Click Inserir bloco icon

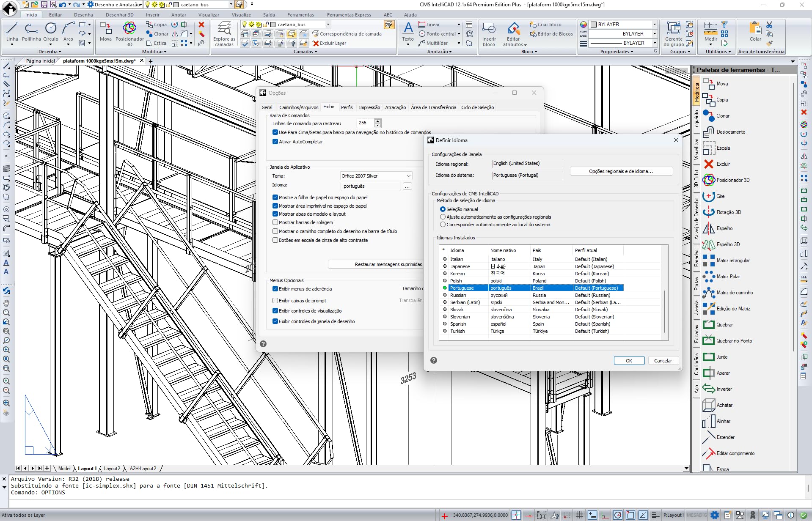click(489, 34)
